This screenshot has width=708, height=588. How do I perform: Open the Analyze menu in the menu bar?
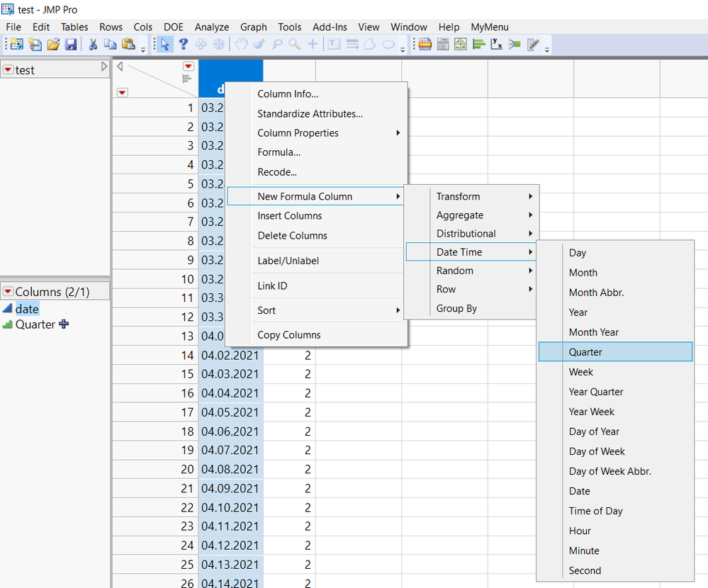click(x=211, y=27)
